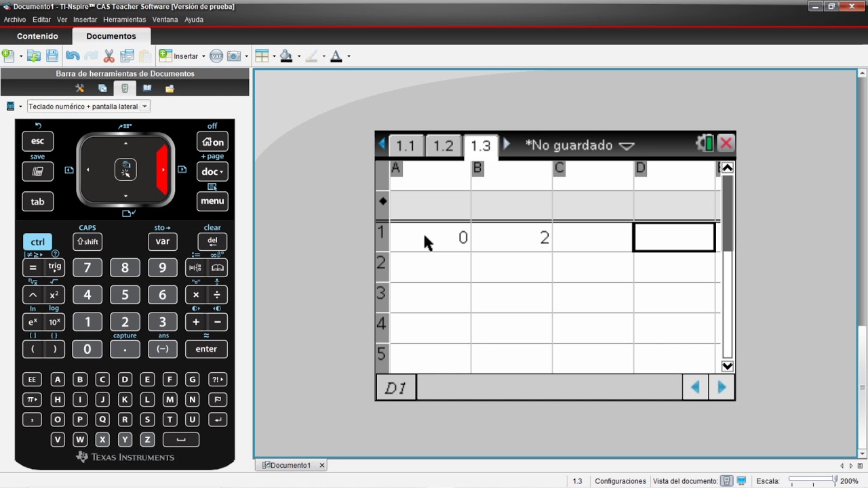Click the tab key on the keypad
The width and height of the screenshot is (868, 488).
(37, 201)
